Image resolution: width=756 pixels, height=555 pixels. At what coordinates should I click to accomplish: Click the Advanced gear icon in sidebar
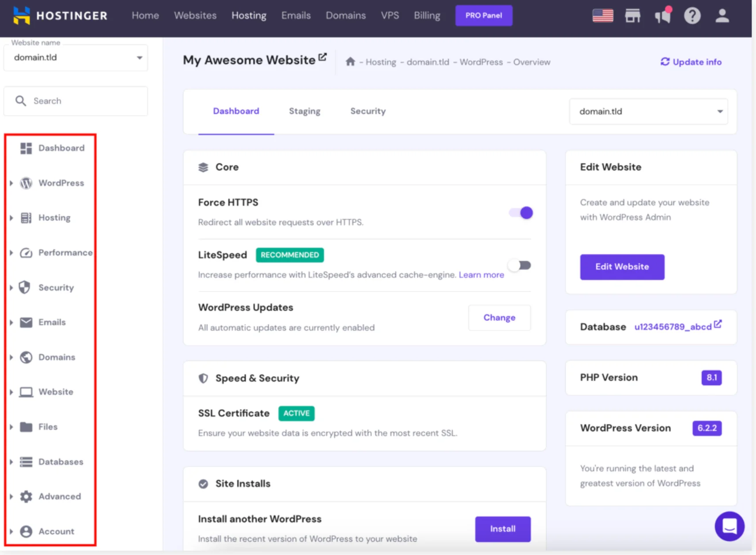(26, 497)
